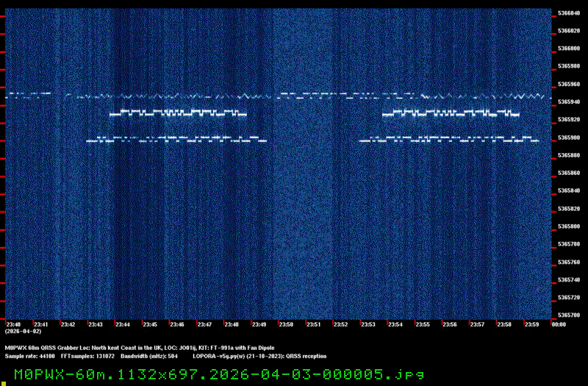Select the 5365860 frequency value
This screenshot has height=386, width=588.
pyautogui.click(x=569, y=173)
